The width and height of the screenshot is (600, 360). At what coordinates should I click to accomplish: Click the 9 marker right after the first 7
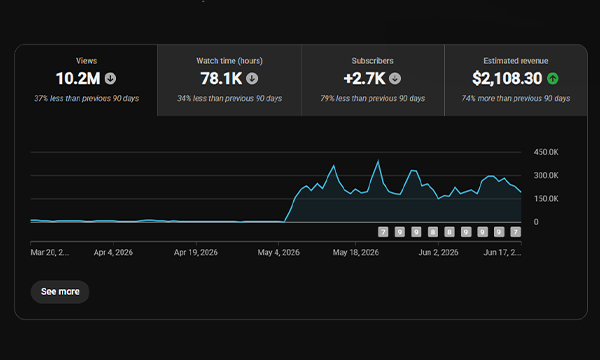399,232
